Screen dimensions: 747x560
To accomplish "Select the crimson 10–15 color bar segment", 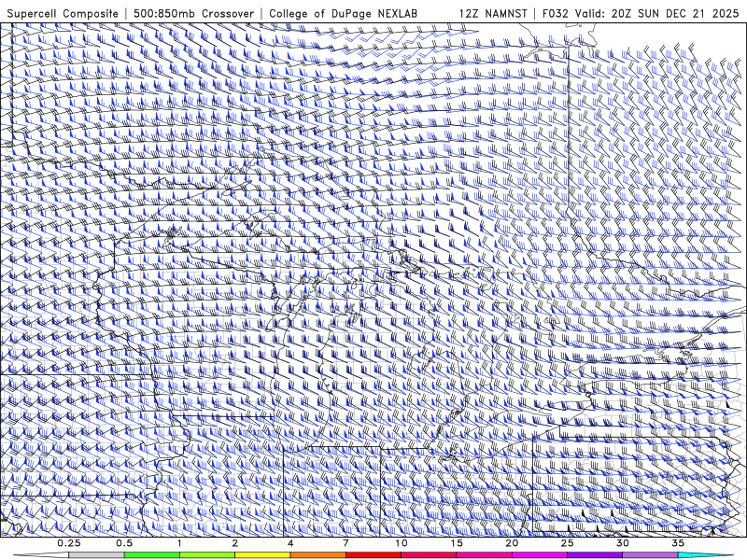I will click(429, 554).
